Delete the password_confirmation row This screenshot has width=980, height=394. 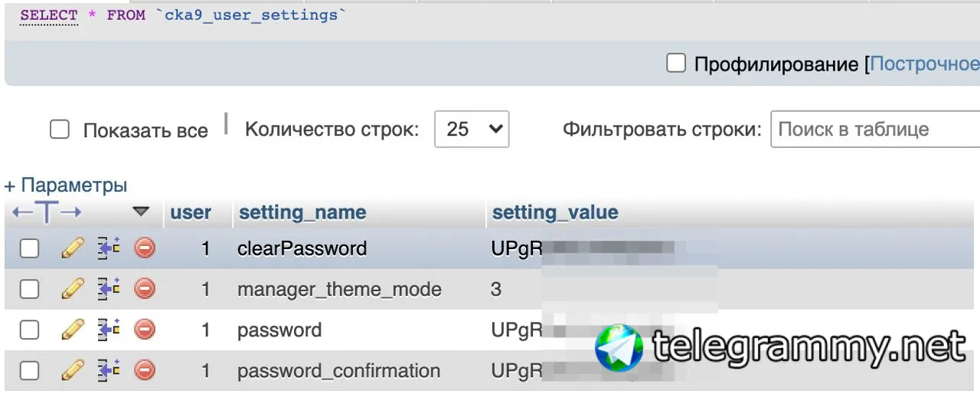(x=145, y=371)
